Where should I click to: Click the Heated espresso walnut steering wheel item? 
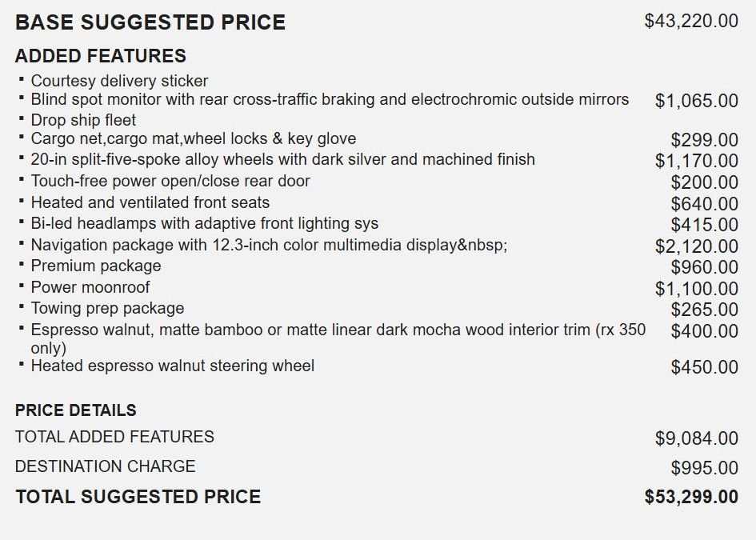tap(173, 366)
